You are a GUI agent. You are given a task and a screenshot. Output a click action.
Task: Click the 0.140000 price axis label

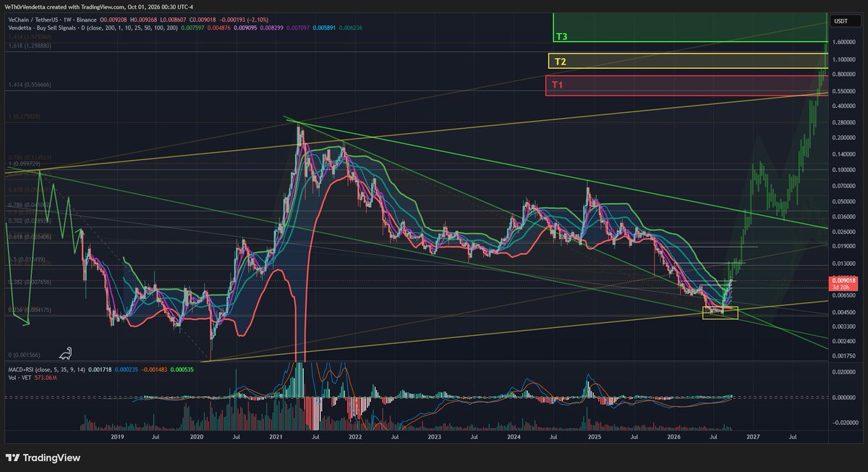[x=846, y=154]
